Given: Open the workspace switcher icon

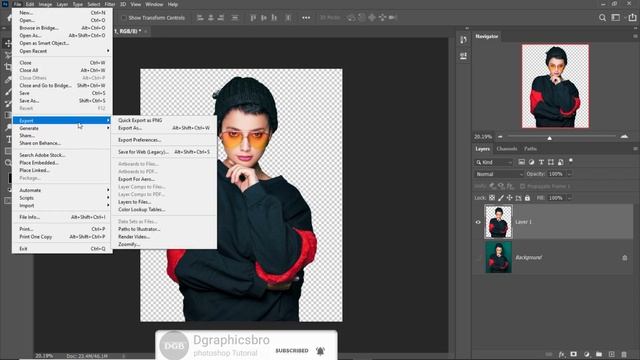Looking at the screenshot, I should coord(616,18).
